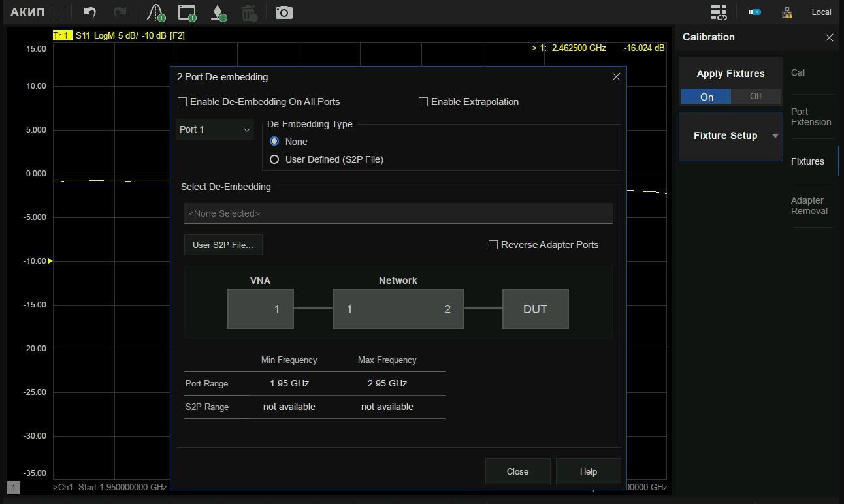Open the Adapter Removal tab
This screenshot has width=844, height=504.
click(x=809, y=206)
